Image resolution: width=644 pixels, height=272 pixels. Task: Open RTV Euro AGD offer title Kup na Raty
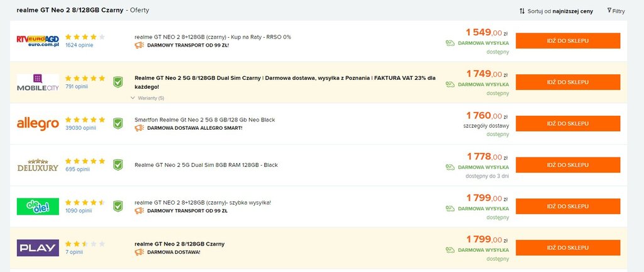coord(213,37)
